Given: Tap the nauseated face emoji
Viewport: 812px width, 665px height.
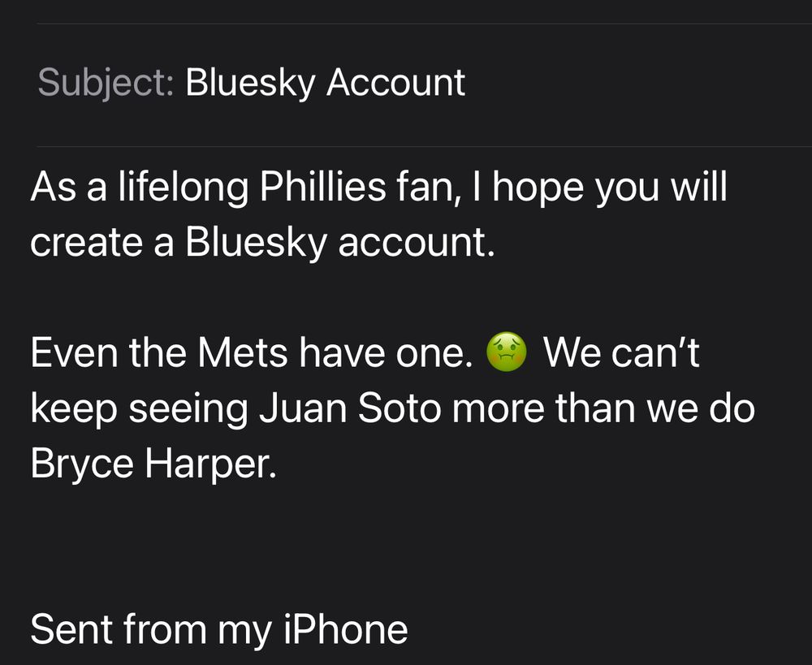Looking at the screenshot, I should (x=507, y=352).
